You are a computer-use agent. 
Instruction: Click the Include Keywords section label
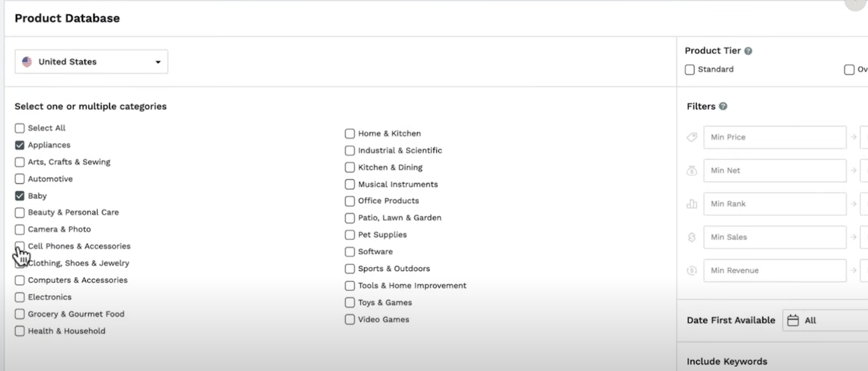pos(727,361)
